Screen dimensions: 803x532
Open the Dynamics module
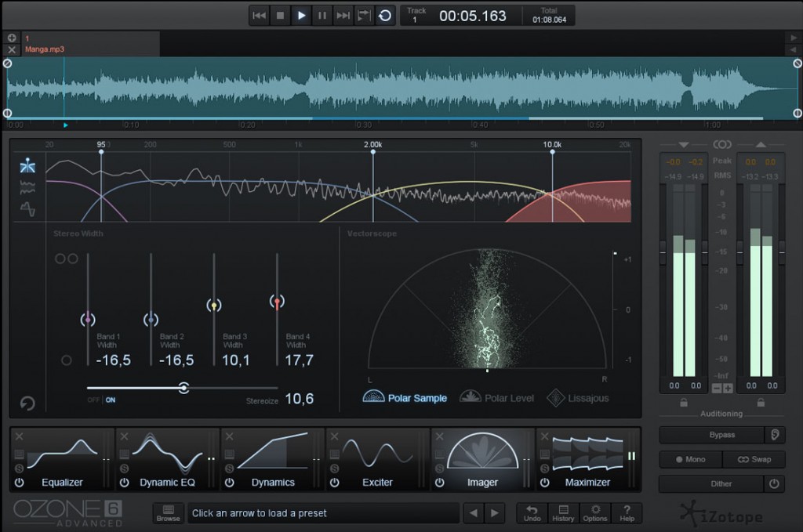pyautogui.click(x=272, y=459)
